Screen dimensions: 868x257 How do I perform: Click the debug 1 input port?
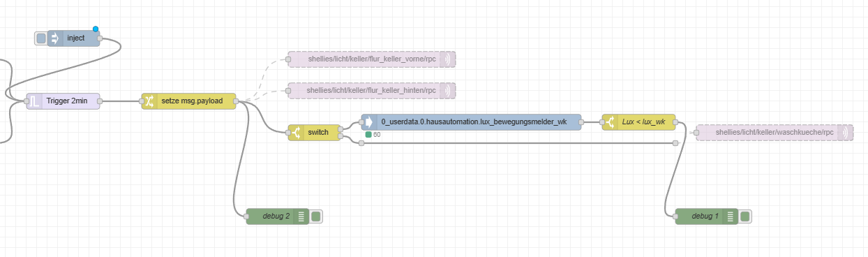675,216
